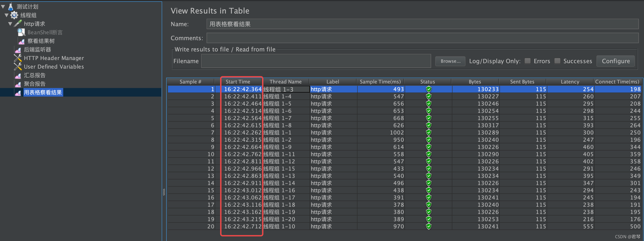Select User Defined Variables in the tree
This screenshot has height=241, width=644.
[54, 67]
